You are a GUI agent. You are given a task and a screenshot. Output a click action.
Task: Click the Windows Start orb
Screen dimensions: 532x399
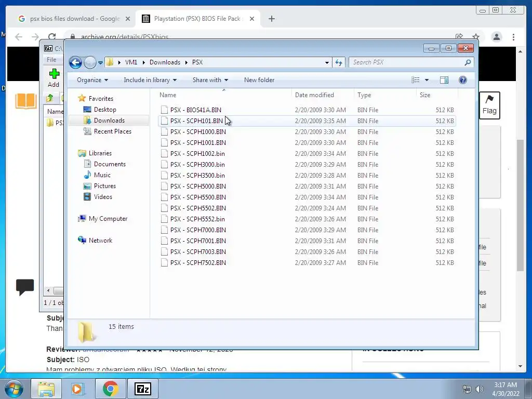coord(14,389)
